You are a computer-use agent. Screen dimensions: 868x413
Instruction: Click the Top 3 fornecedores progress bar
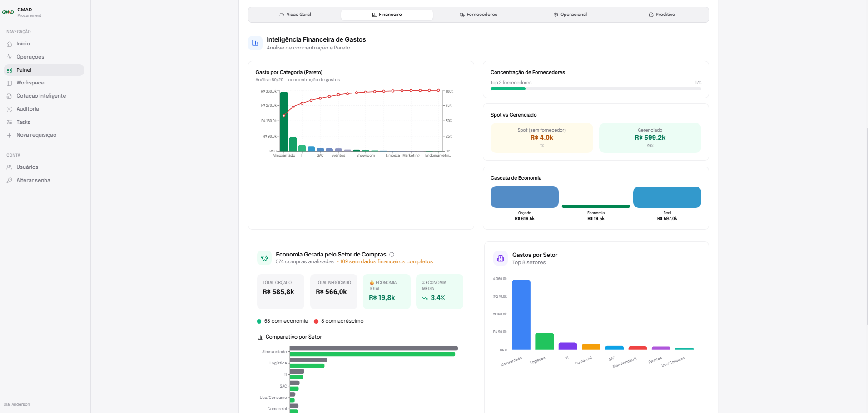pyautogui.click(x=596, y=89)
